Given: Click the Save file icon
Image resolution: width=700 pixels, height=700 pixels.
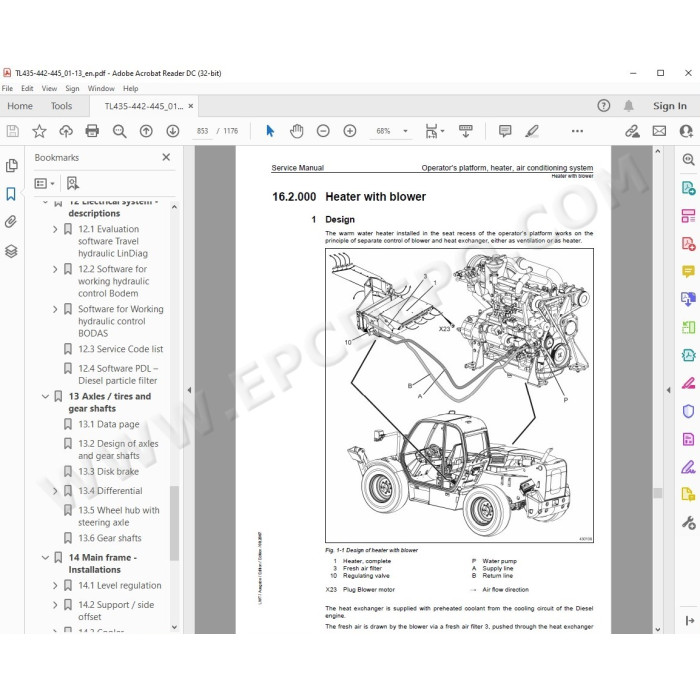Looking at the screenshot, I should coord(12,131).
